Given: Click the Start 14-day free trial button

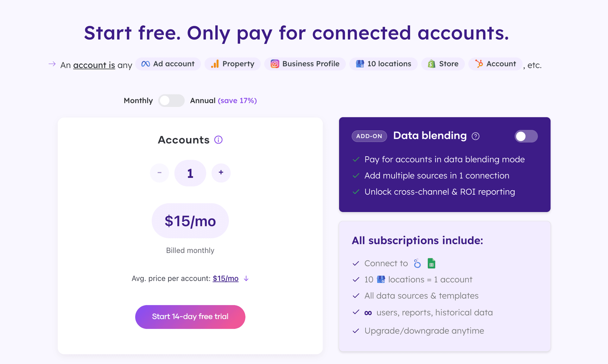Looking at the screenshot, I should (x=190, y=317).
